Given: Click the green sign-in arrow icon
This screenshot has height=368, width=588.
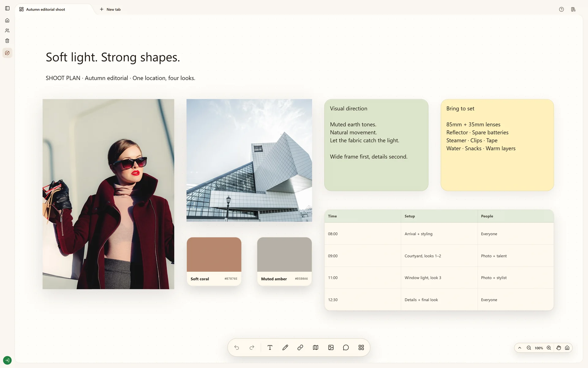Looking at the screenshot, I should 7,360.
